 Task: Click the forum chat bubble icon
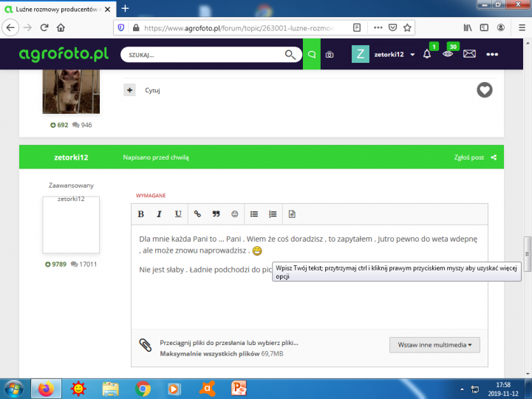312,55
